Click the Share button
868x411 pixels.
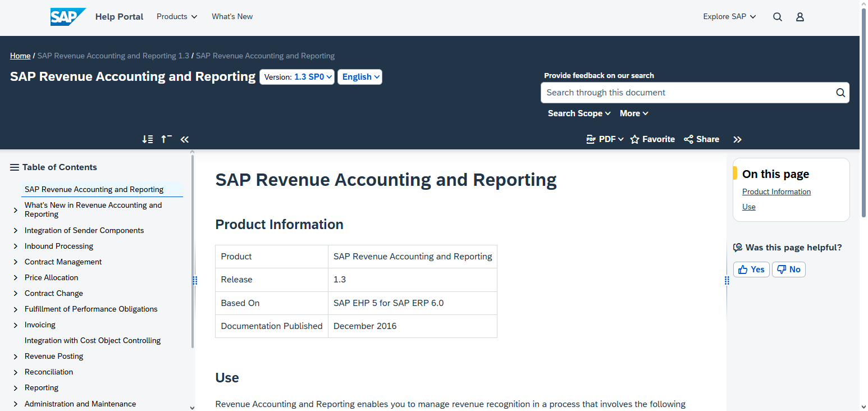701,139
